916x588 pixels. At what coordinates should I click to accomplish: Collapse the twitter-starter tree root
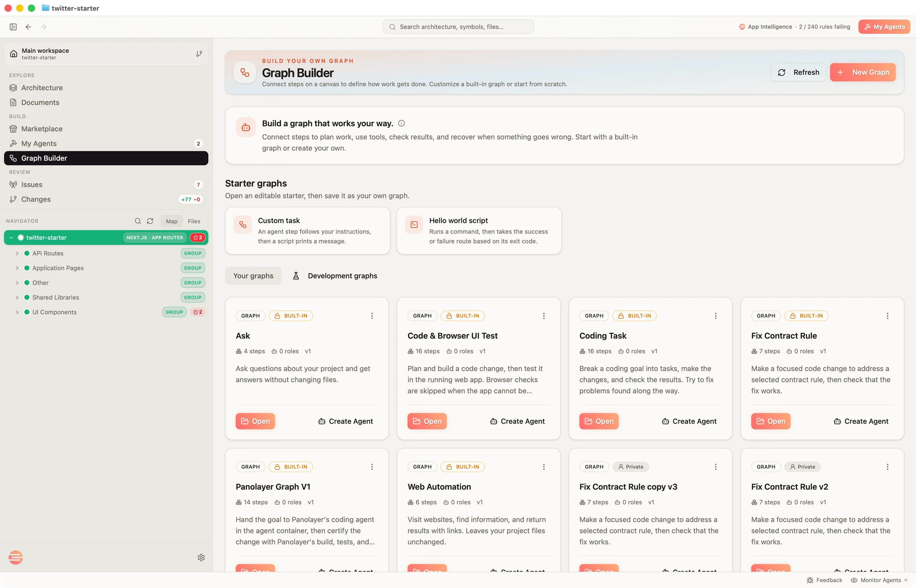click(11, 237)
